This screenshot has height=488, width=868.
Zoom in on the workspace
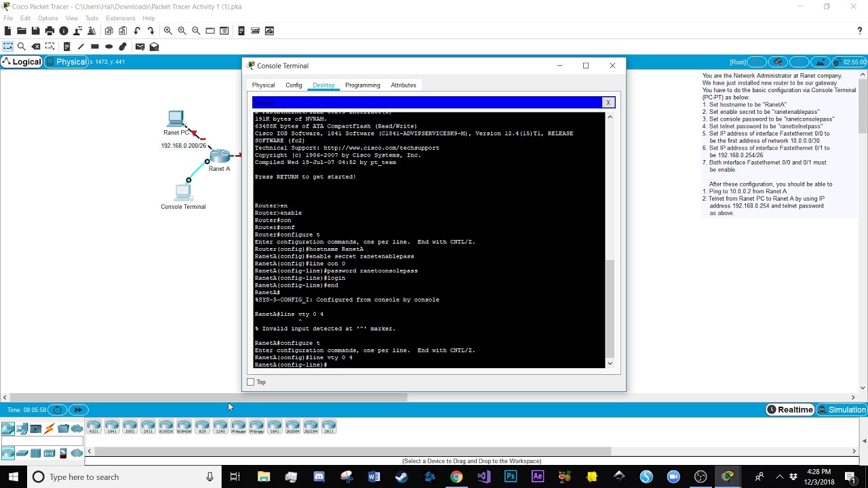[168, 30]
